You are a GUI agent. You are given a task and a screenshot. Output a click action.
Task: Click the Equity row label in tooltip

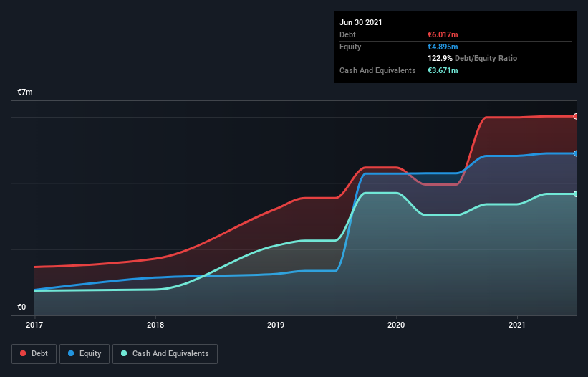point(350,47)
